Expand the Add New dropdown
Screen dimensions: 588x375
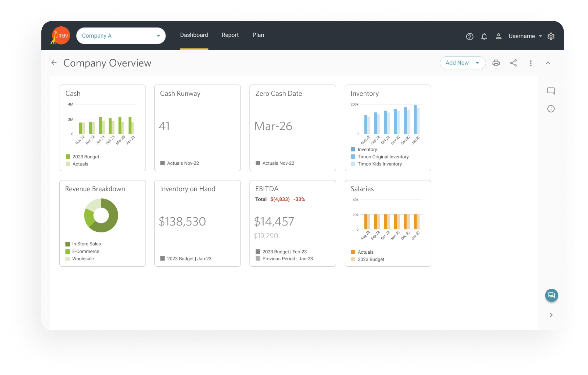[462, 63]
